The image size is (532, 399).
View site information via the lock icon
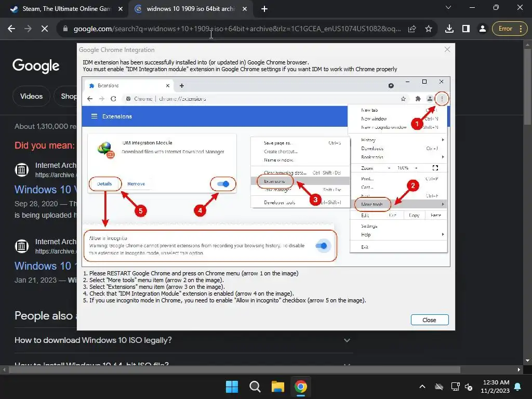click(65, 29)
